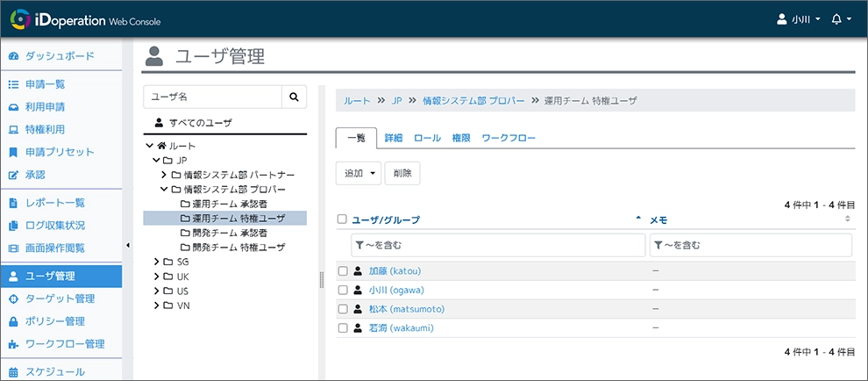Select すべてのユーザ
The image size is (868, 381).
point(193,123)
